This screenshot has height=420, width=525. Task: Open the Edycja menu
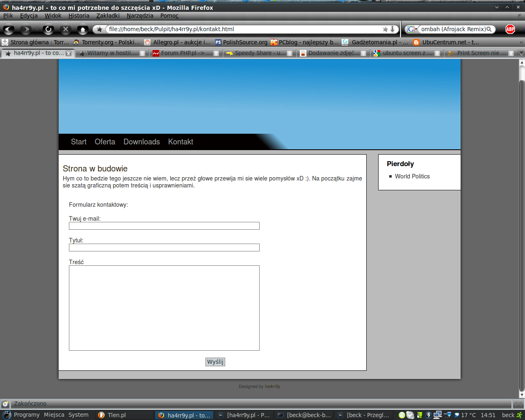click(x=29, y=16)
